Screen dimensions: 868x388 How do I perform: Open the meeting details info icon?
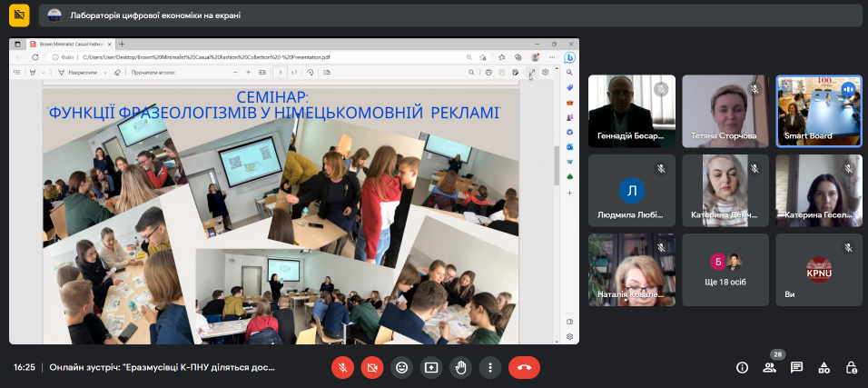(x=742, y=368)
